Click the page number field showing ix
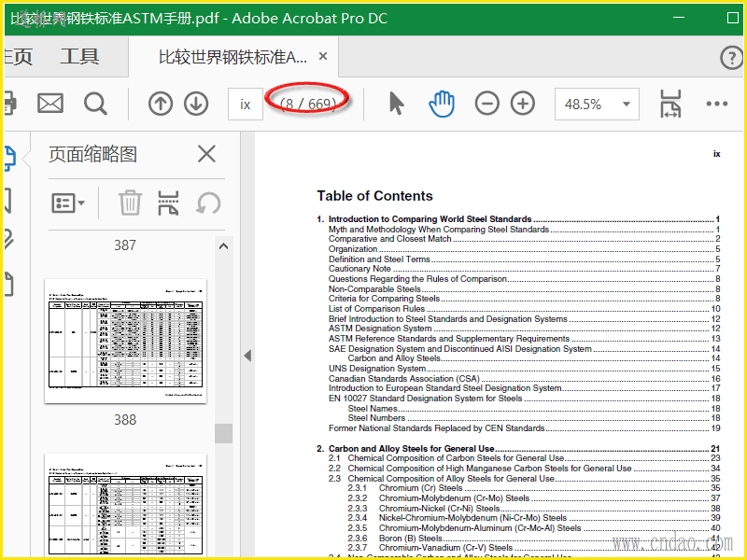 (x=246, y=104)
